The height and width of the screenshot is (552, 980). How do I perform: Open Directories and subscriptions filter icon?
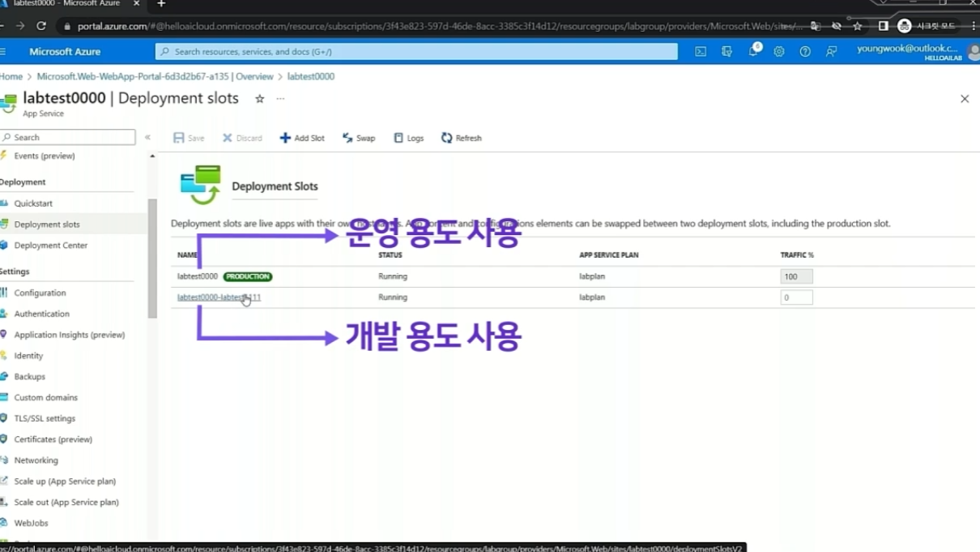tap(726, 51)
